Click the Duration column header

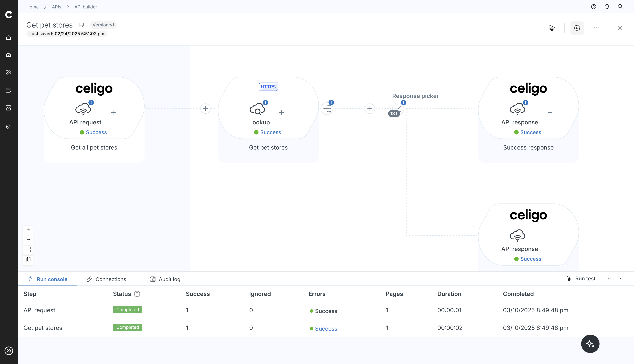pos(449,294)
